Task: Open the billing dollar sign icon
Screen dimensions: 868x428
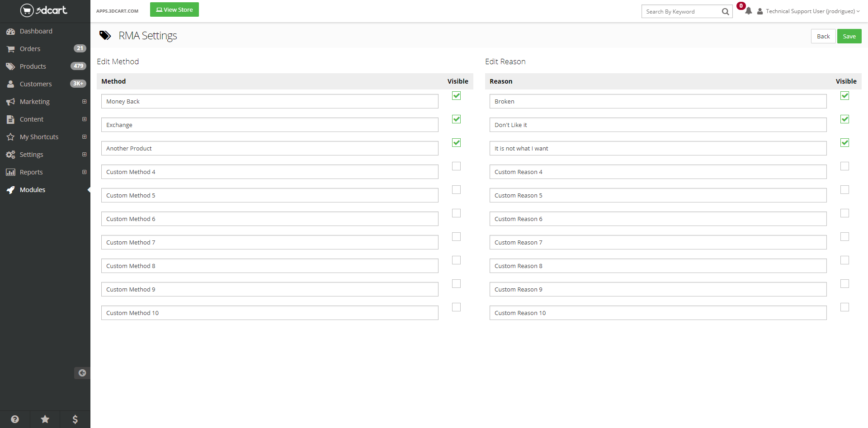Action: (75, 419)
